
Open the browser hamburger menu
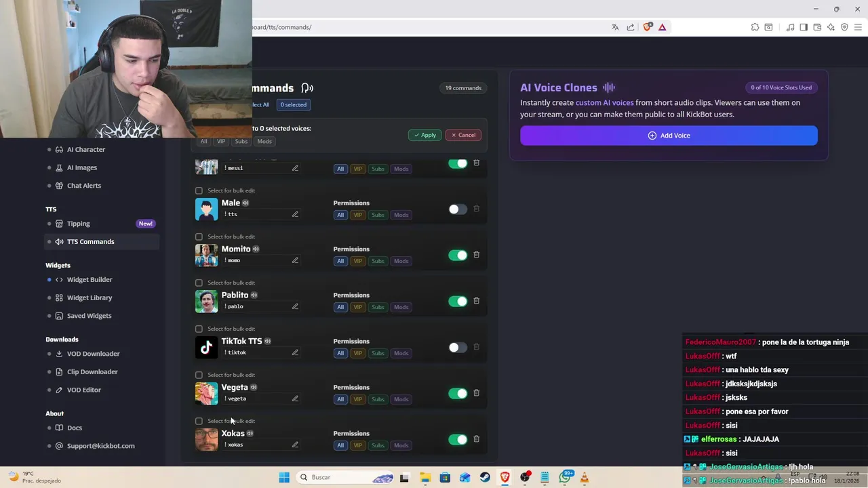pos(858,27)
